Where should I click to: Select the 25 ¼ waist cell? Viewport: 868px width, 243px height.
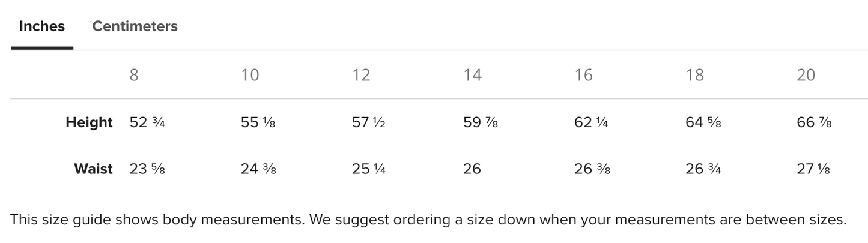368,169
